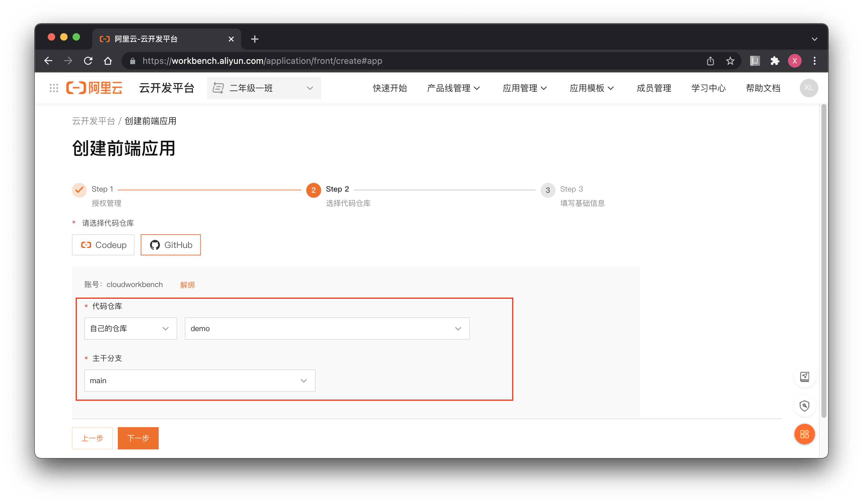
Task: Click 上一步 button
Action: pyautogui.click(x=92, y=438)
